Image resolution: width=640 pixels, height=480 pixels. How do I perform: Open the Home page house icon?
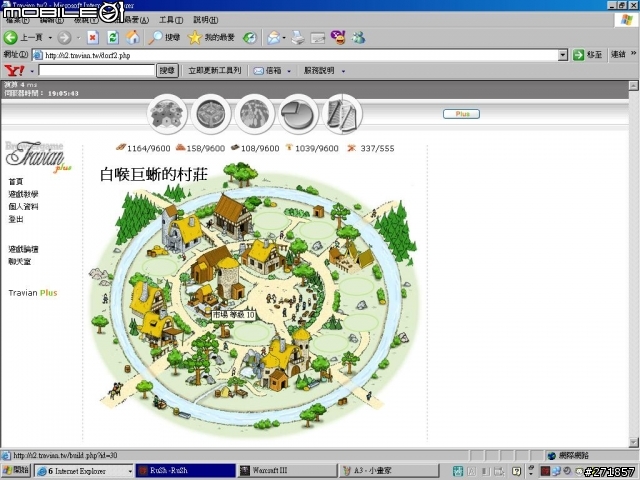(x=133, y=38)
